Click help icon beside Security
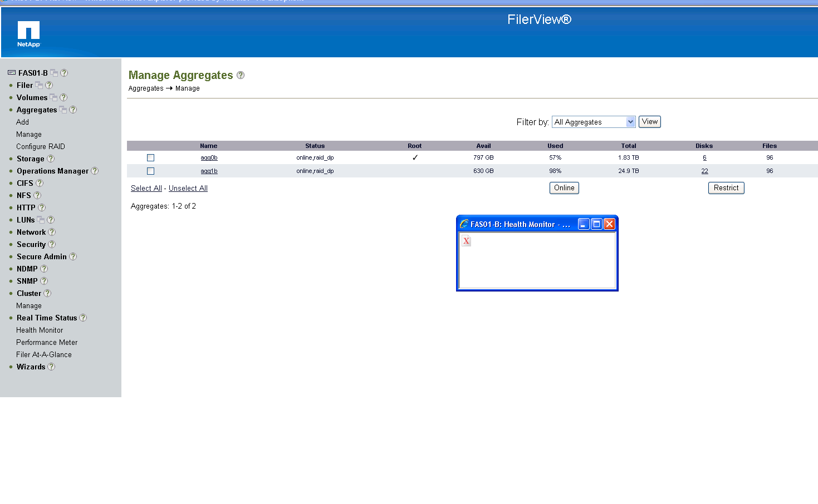The width and height of the screenshot is (818, 504). (x=52, y=244)
